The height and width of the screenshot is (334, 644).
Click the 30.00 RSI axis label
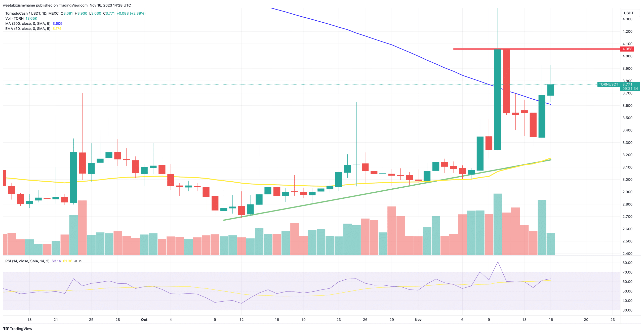tap(627, 310)
